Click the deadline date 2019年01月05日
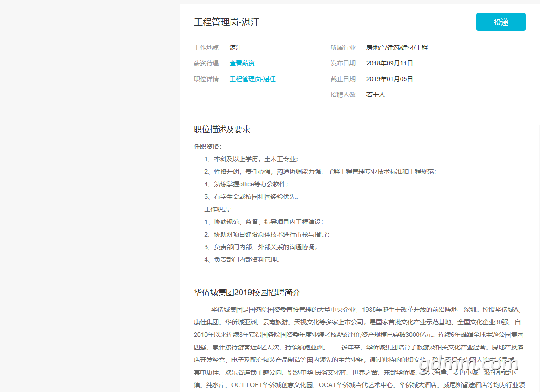 [389, 79]
